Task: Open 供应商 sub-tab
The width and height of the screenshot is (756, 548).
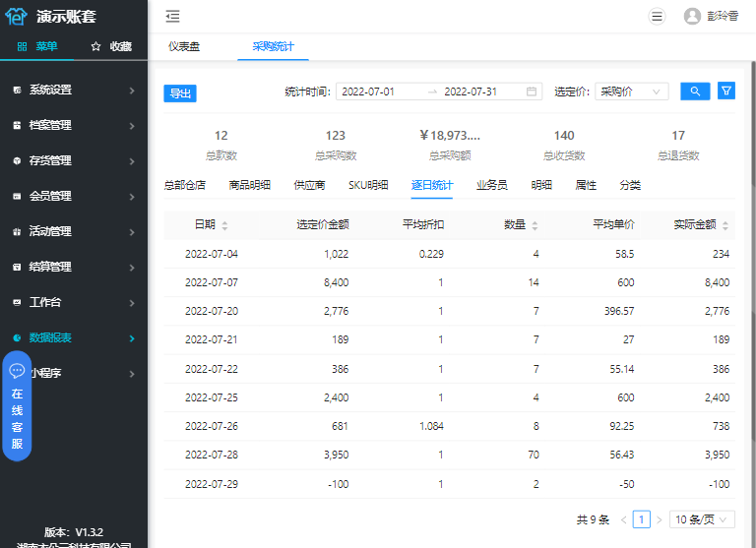Action: [x=309, y=185]
